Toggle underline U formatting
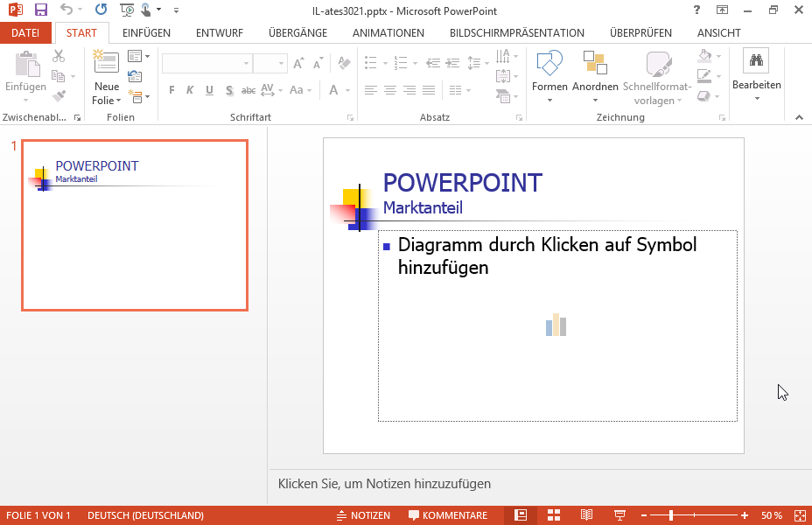 tap(209, 90)
